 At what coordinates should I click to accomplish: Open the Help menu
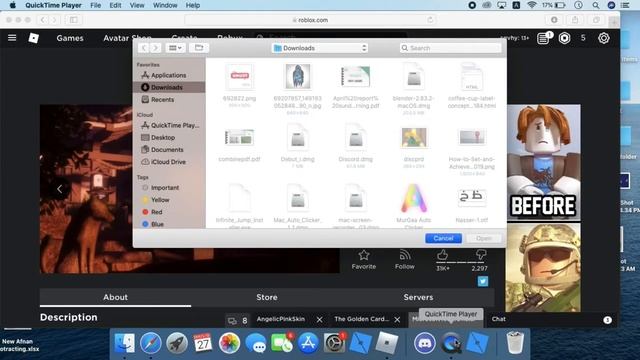pyautogui.click(x=193, y=5)
